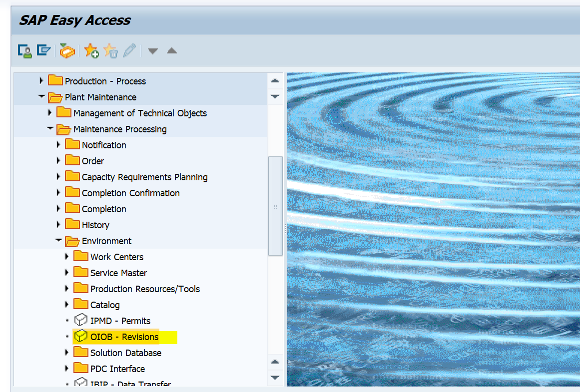Select the PDC Interface tree entry
Viewport: 580px width, 392px height.
click(x=117, y=369)
